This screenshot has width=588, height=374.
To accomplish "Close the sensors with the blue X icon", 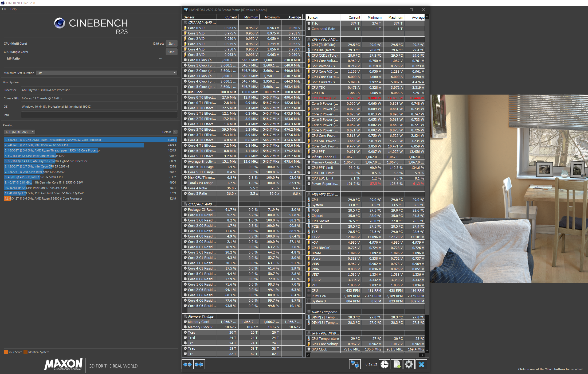I will [x=421, y=364].
